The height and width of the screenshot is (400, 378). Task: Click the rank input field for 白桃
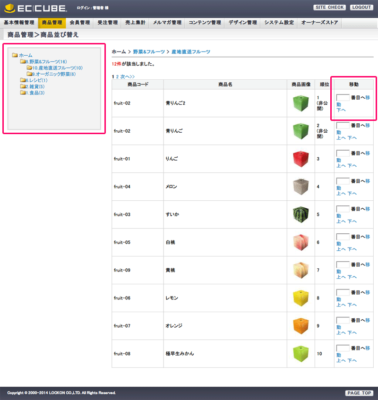tap(343, 237)
